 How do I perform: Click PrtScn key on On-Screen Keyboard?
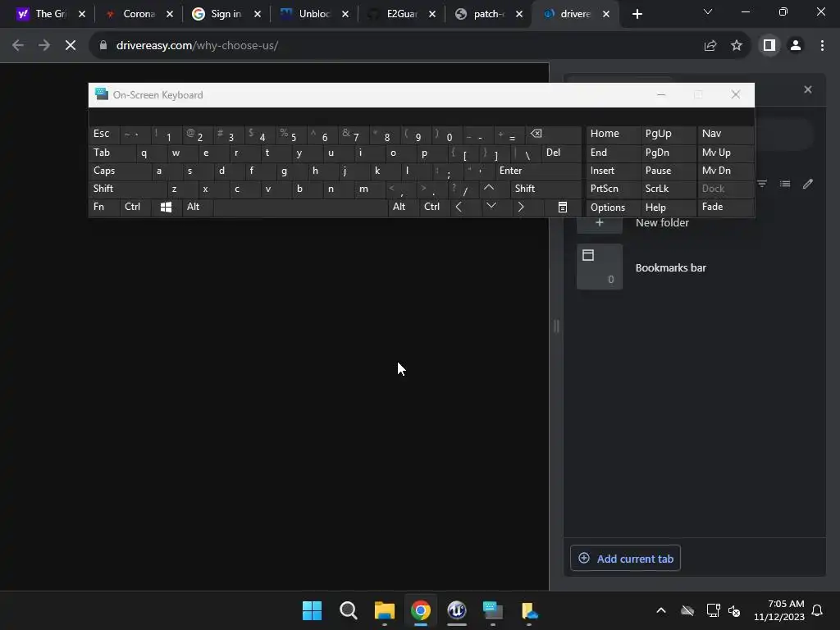[x=612, y=189]
